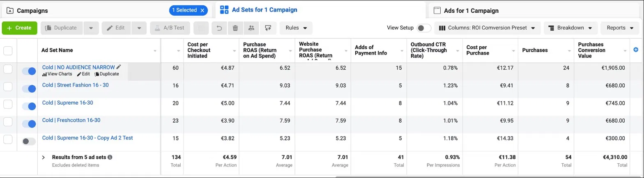Open Cold | Supreme 16-30 ad set
Viewport: 644px width, 178px height.
coord(67,103)
